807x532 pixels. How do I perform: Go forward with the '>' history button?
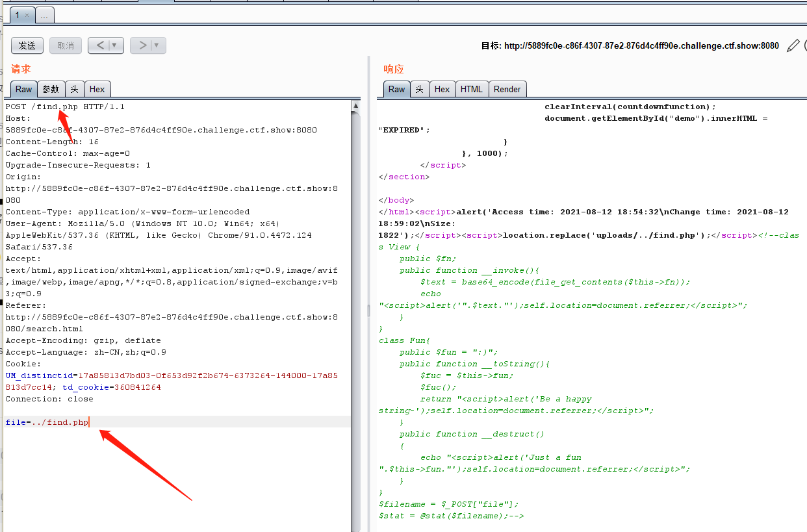point(142,45)
